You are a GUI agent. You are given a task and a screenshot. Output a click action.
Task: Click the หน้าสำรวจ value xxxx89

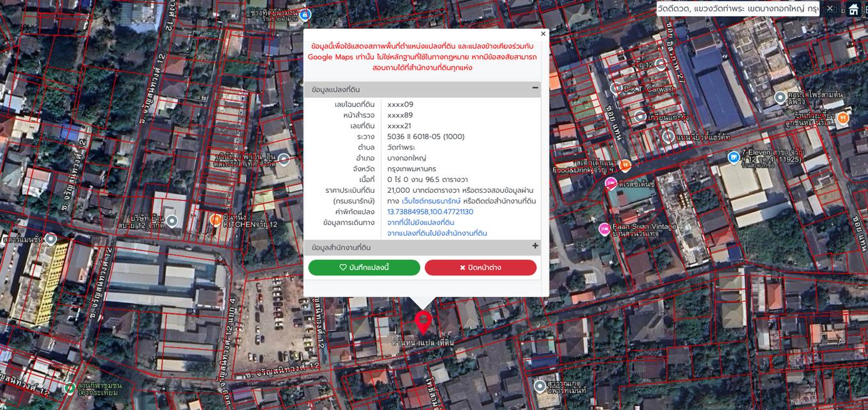400,115
